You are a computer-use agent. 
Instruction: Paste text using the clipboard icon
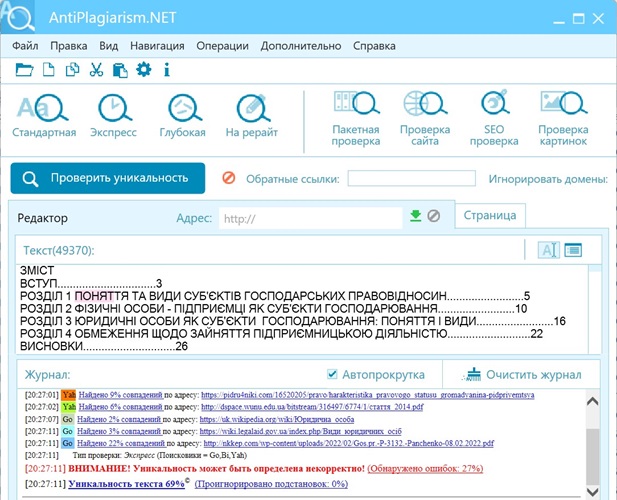click(x=120, y=70)
